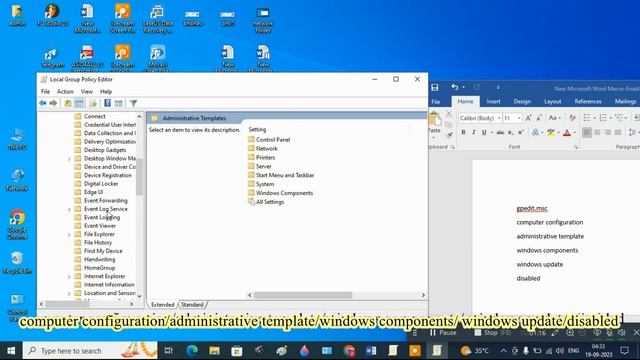Click the Paste button in Word
Image resolution: width=640 pixels, height=360 pixels.
[435, 123]
